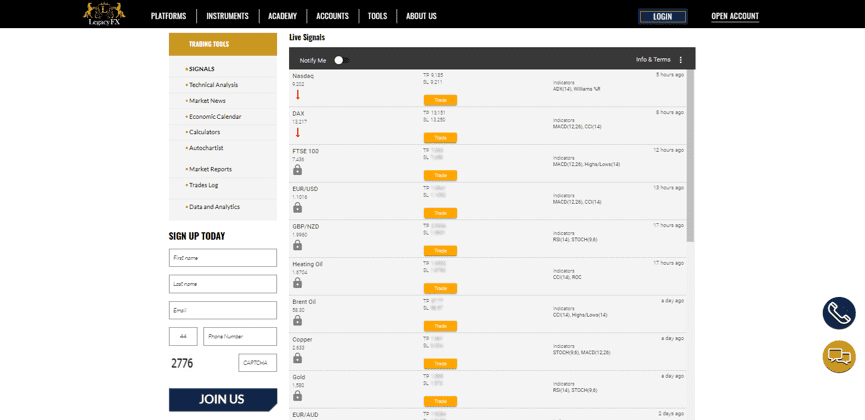Click the '2776' captcha code text
This screenshot has width=865, height=420.
point(182,363)
